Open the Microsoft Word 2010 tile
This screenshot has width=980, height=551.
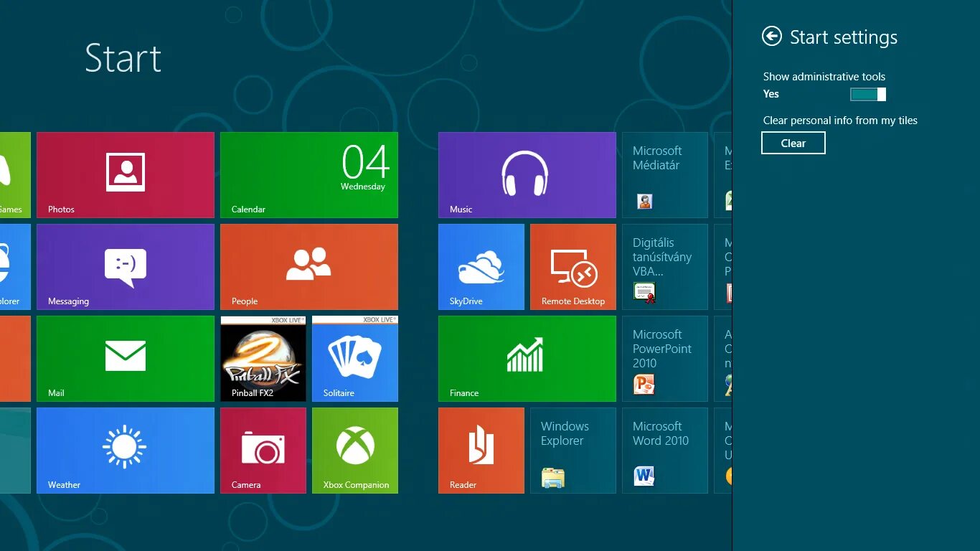click(x=665, y=451)
